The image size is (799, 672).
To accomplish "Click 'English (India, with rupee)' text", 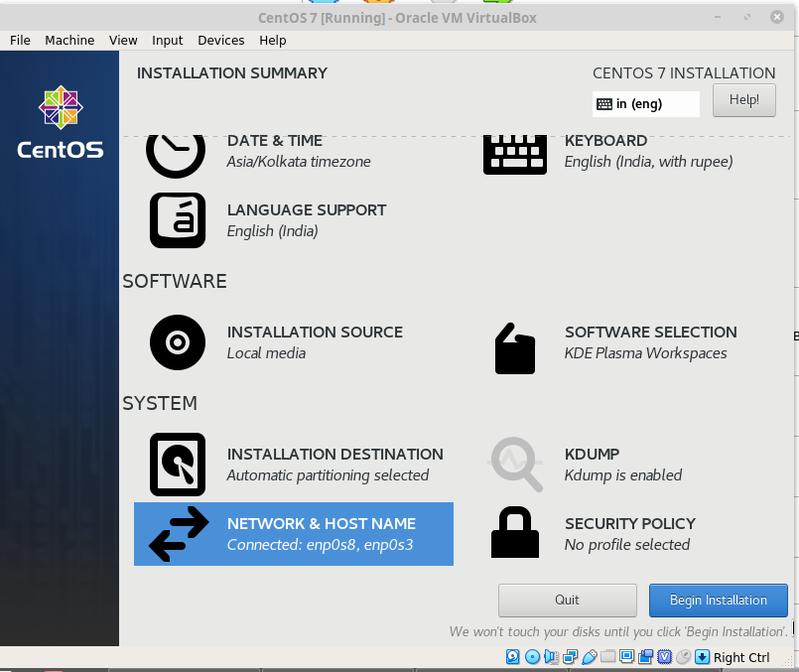I will (649, 162).
